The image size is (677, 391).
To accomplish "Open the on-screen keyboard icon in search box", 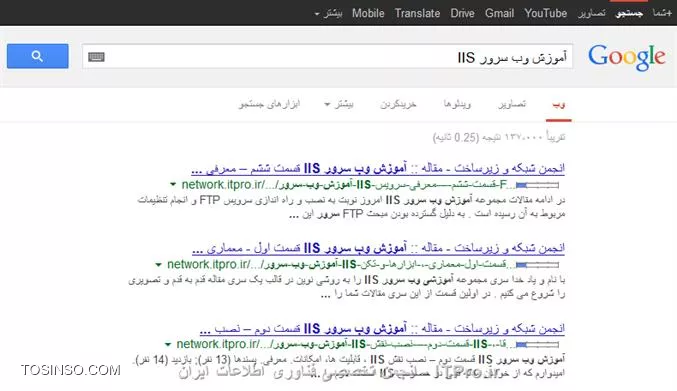I will (96, 57).
